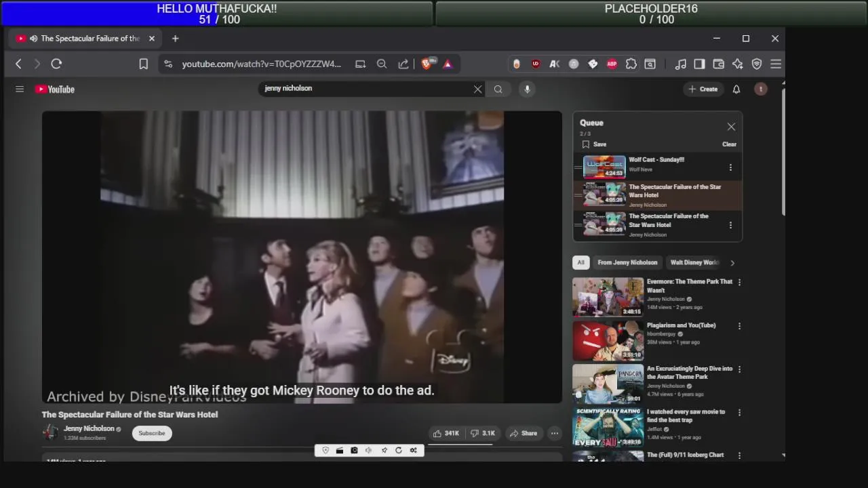Toggle the speaker icon in floating toolbar
Screen dimensions: 868x488
pyautogui.click(x=369, y=451)
